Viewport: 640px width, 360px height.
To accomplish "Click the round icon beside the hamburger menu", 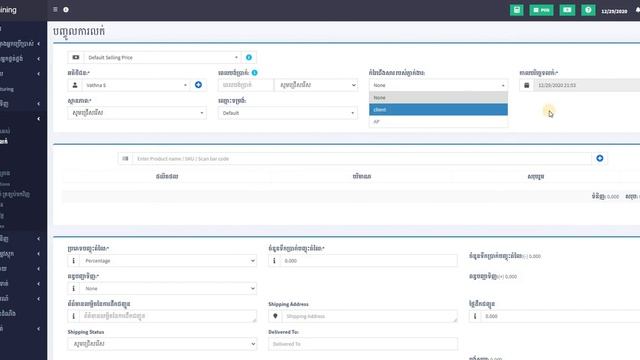I will pos(66,9).
